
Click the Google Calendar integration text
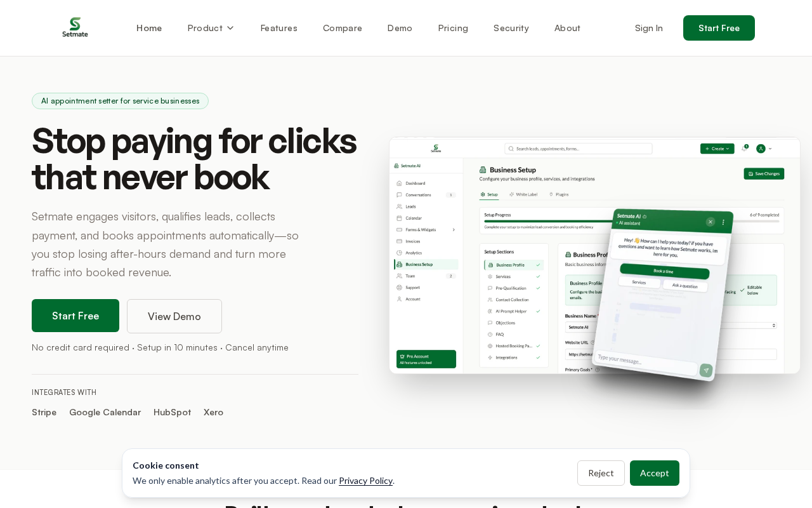105,412
